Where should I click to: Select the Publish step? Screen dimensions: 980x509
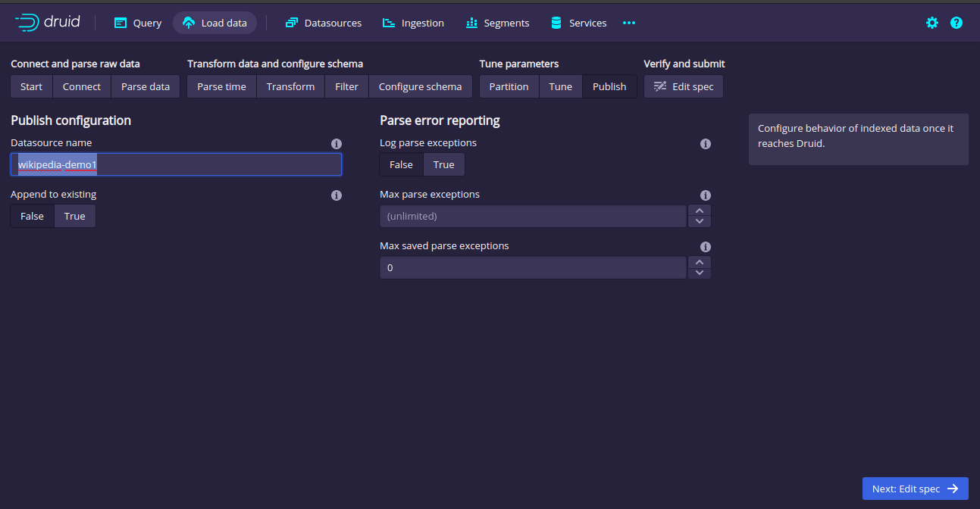click(x=609, y=86)
